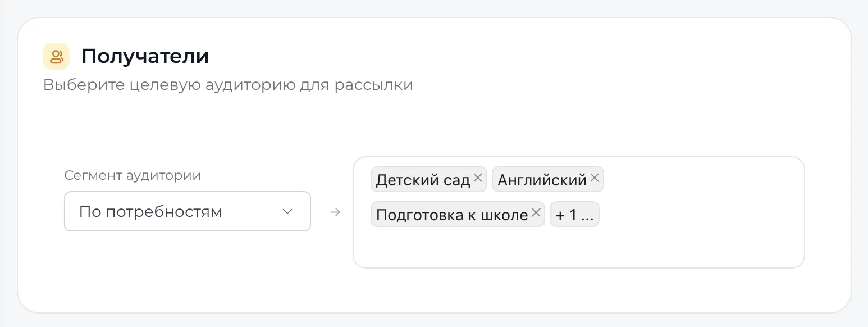Select the Подготовка к школе tag label

(x=452, y=215)
